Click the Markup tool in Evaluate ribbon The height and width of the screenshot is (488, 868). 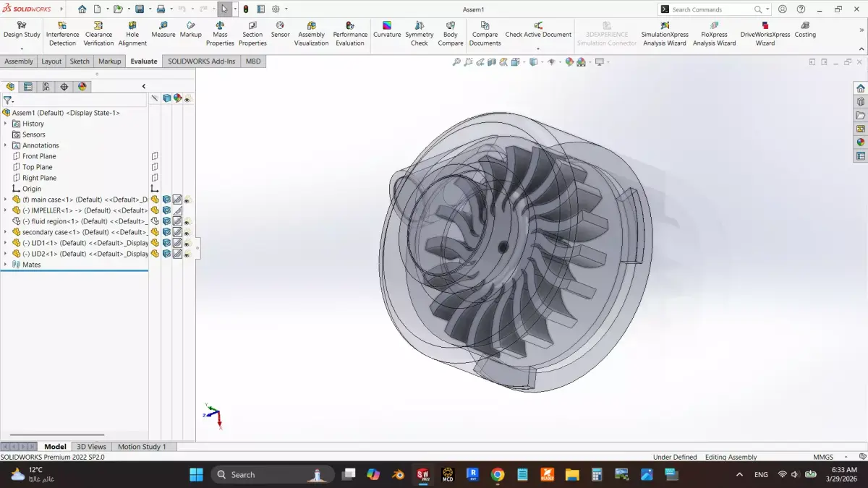[191, 30]
